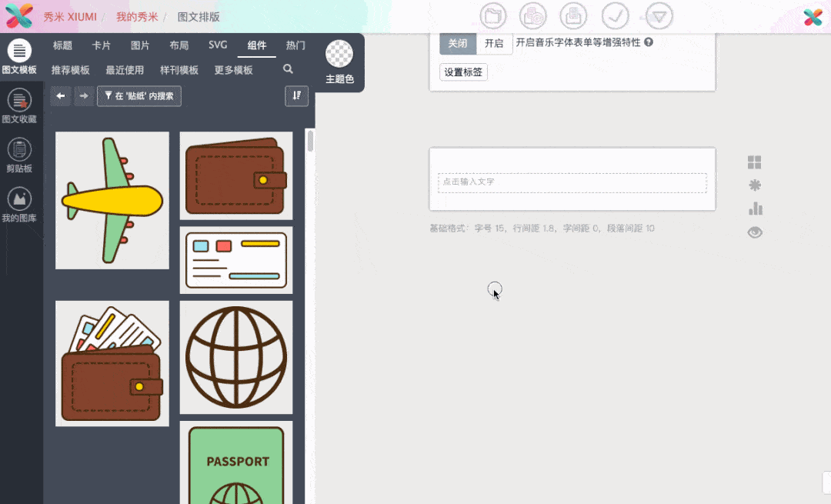Click the 基础格式 format info text
The width and height of the screenshot is (831, 504).
coord(542,229)
